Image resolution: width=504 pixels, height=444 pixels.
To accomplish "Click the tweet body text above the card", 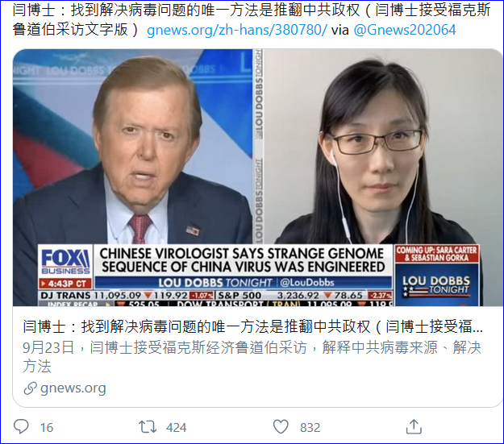I will pos(252,19).
